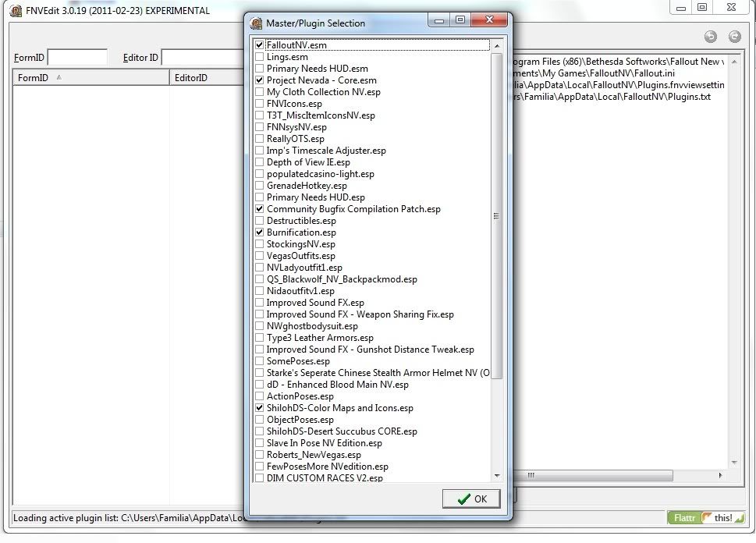Check QS_Blackwolf_NV_Backpackmod.esp
Screen dimensions: 756x543
point(259,279)
